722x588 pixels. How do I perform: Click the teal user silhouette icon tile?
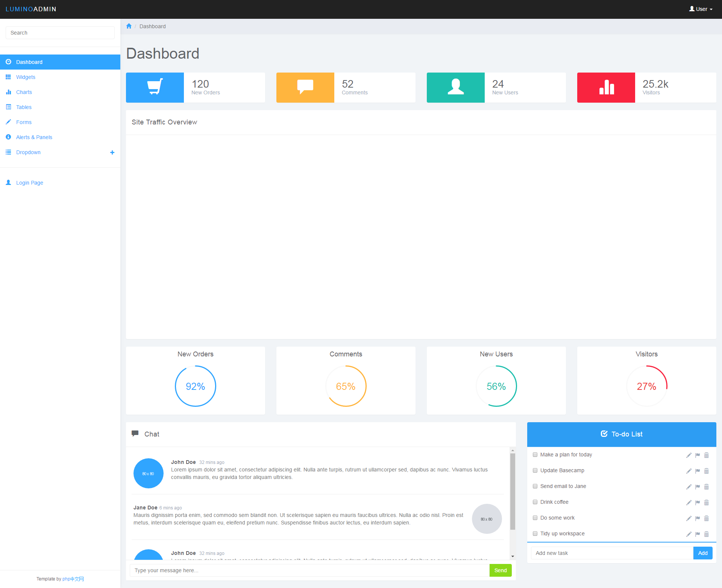click(456, 87)
